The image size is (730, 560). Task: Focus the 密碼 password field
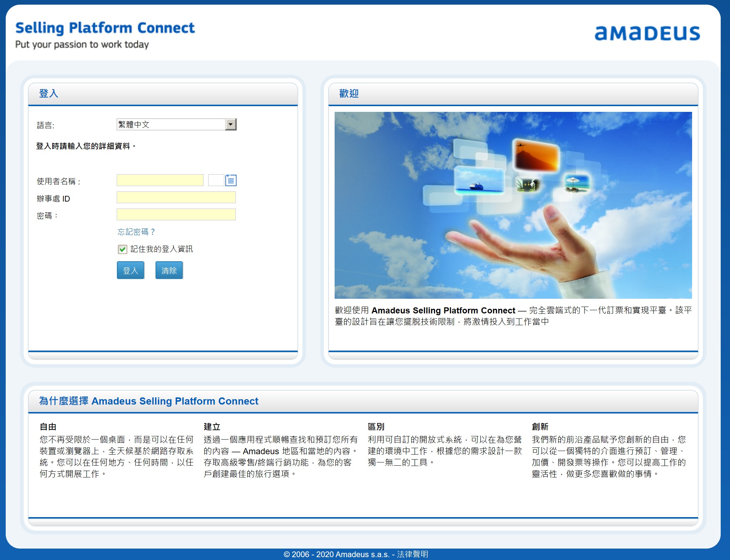(x=176, y=215)
